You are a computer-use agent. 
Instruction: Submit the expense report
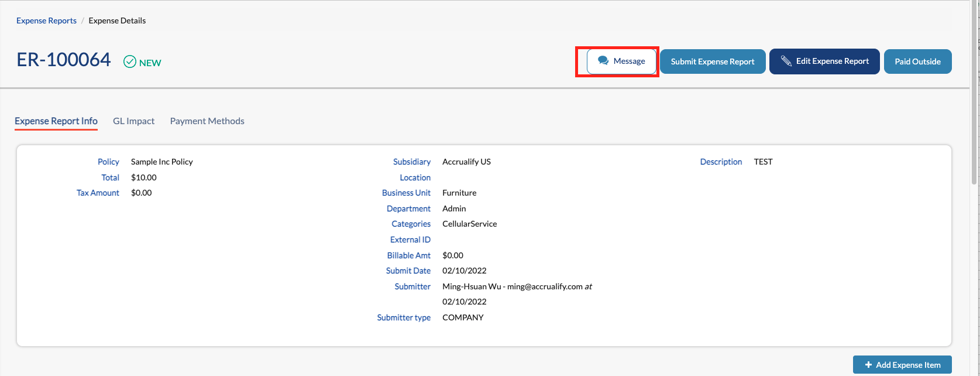[x=712, y=61]
